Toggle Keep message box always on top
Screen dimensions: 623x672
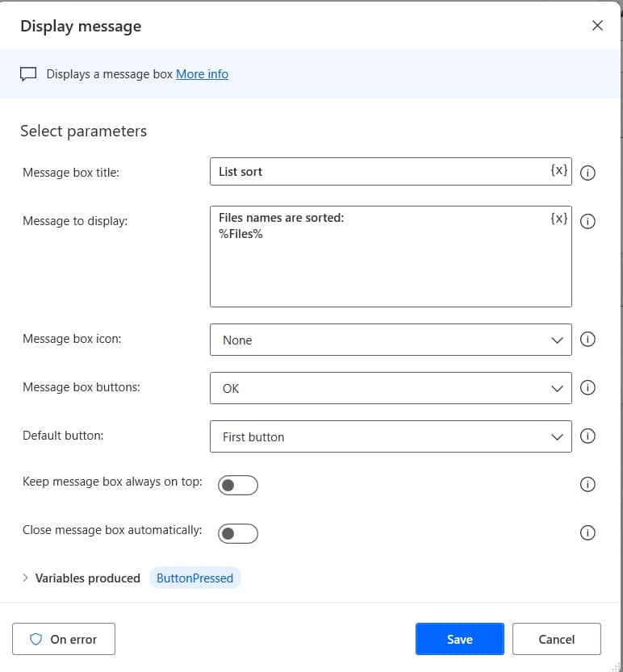click(x=238, y=485)
